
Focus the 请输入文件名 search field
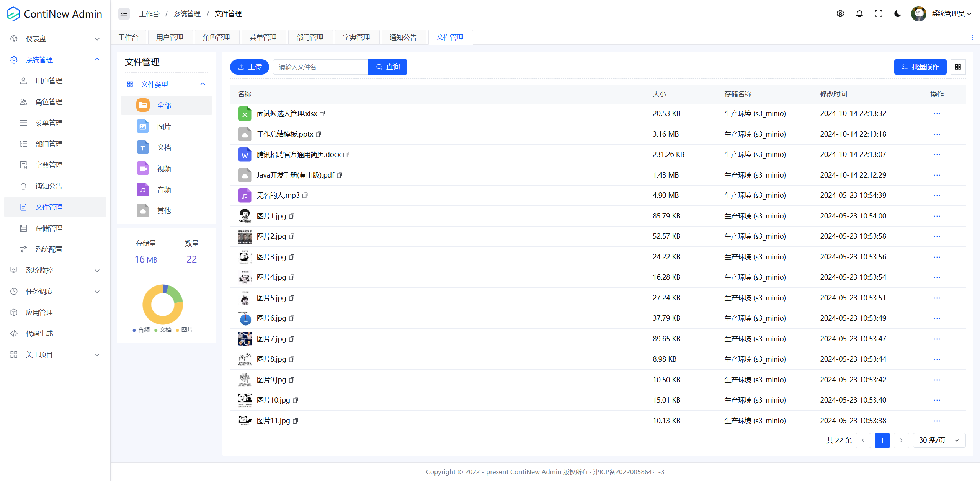click(320, 67)
